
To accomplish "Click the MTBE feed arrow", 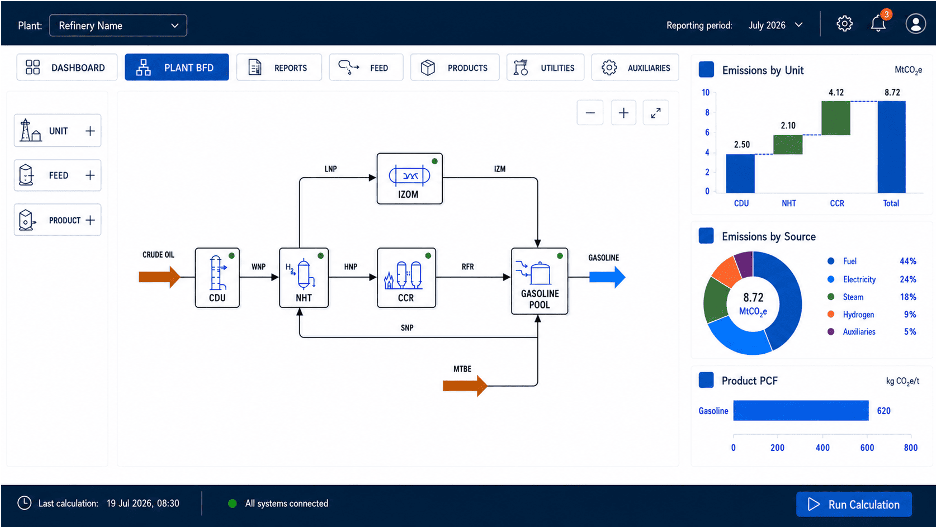I will tap(465, 386).
